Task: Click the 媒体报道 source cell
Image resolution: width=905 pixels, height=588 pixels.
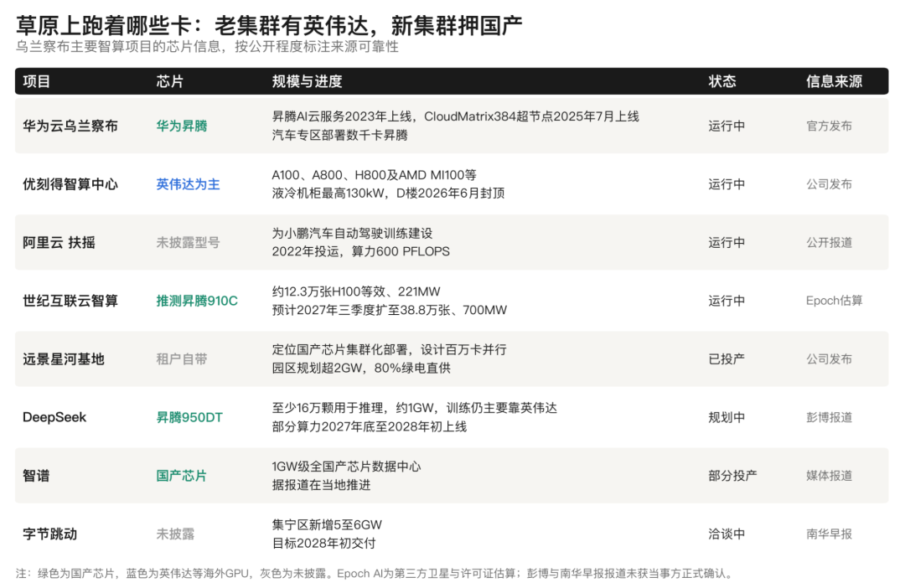Action: tap(829, 476)
